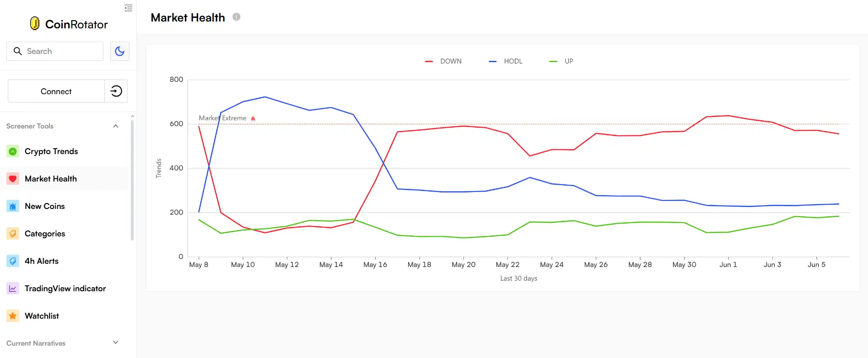Click the login arrow icon button
868x358 pixels.
click(x=116, y=91)
